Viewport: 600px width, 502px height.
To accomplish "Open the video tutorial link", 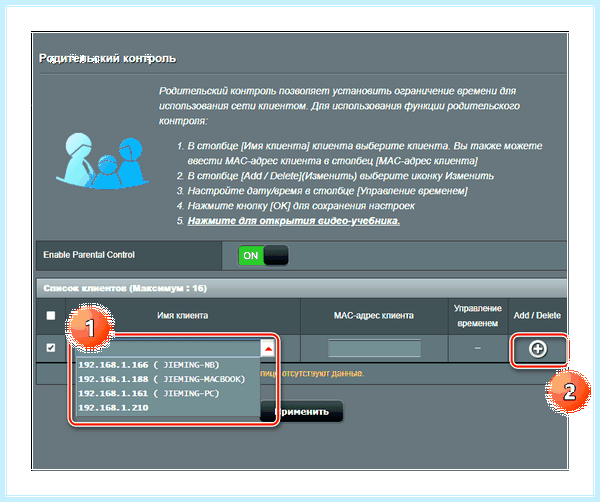I will (x=293, y=221).
